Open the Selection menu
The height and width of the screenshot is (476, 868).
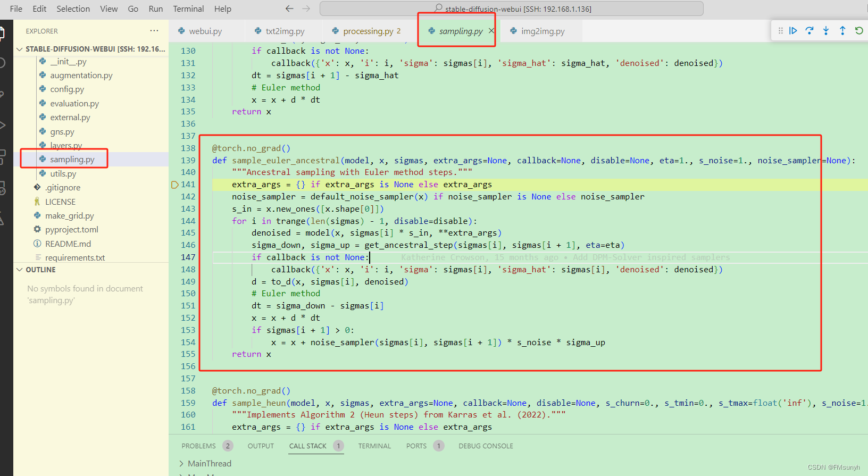pos(73,9)
